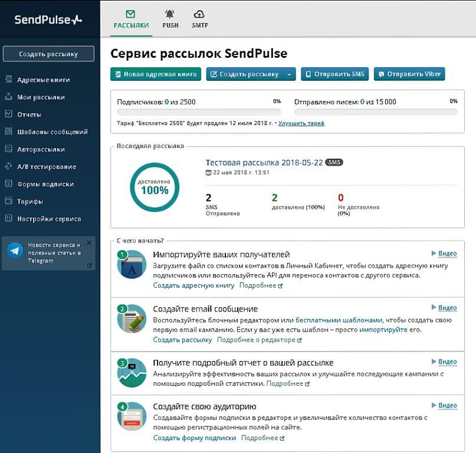This screenshot has width=476, height=453.
Task: Click the Отправлено писем progress bar
Action: click(376, 112)
